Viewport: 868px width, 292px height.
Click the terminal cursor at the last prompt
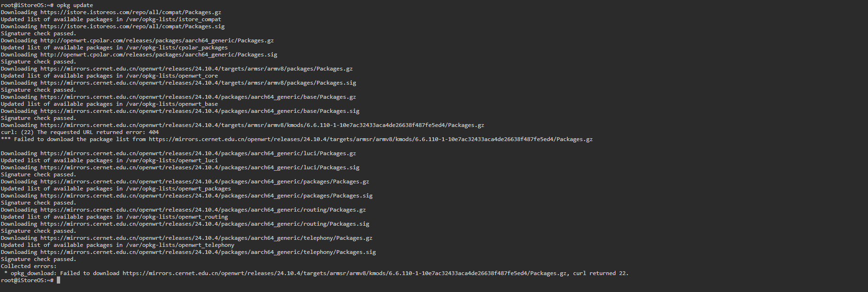(59, 280)
